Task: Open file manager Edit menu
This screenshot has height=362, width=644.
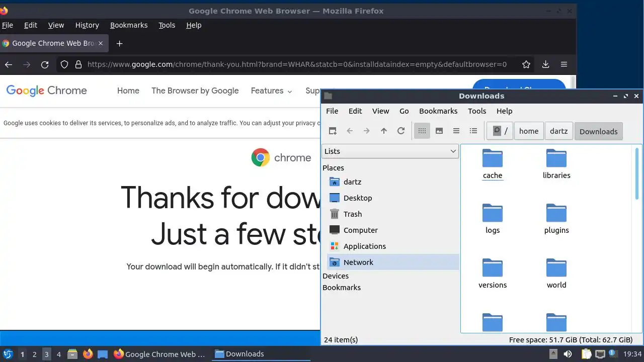Action: [x=355, y=111]
